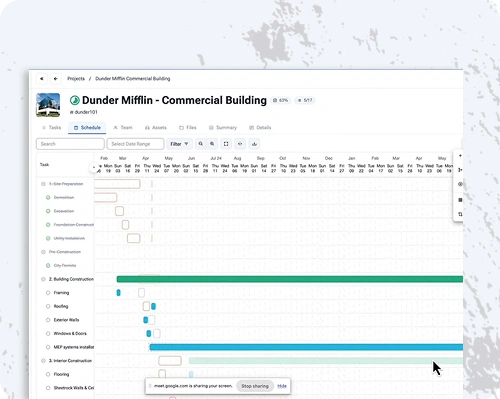Image resolution: width=500 pixels, height=399 pixels.
Task: Open the Filter dropdown
Action: click(x=179, y=144)
